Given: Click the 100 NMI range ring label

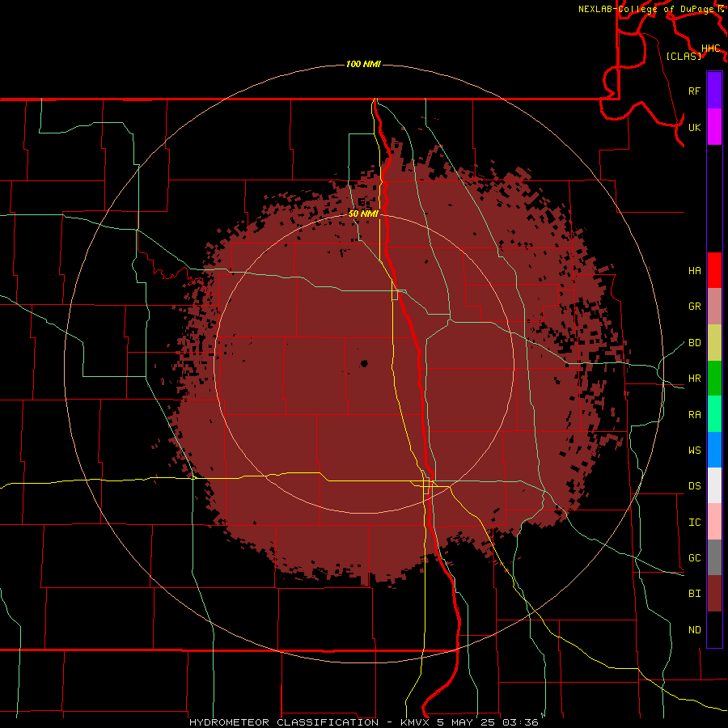Looking at the screenshot, I should [363, 64].
